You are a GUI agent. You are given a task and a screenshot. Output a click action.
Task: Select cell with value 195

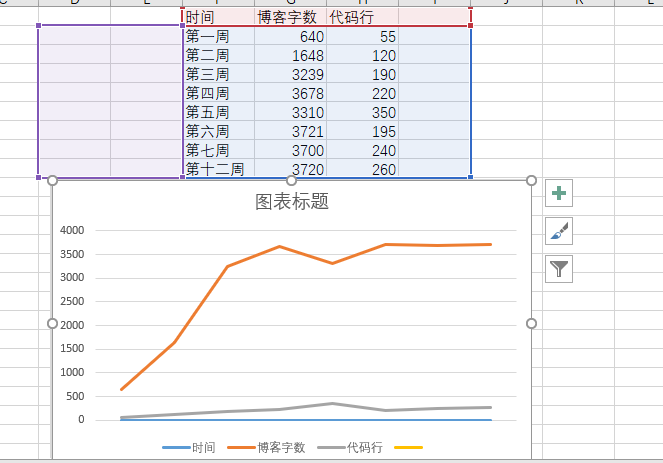pos(362,131)
